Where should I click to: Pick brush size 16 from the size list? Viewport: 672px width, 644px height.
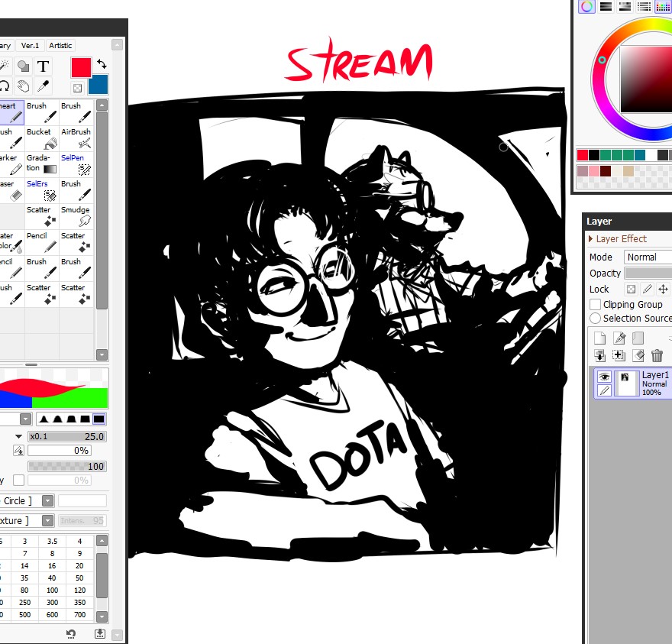52,565
